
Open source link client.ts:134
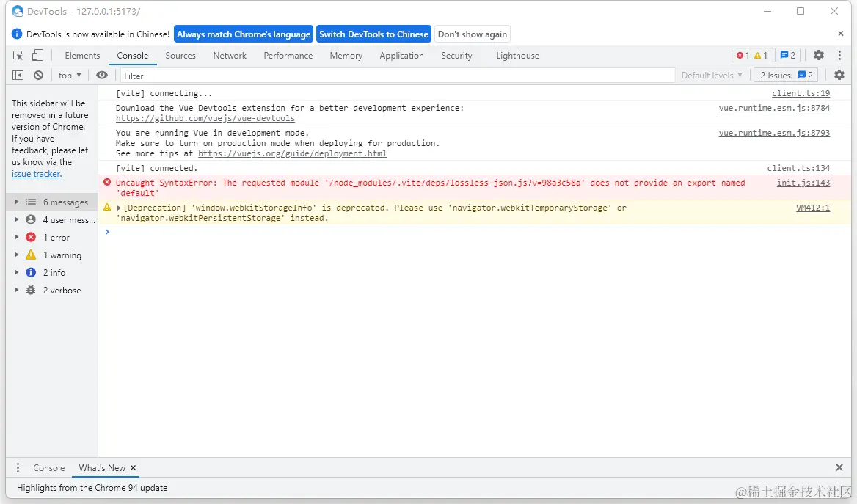pyautogui.click(x=798, y=168)
